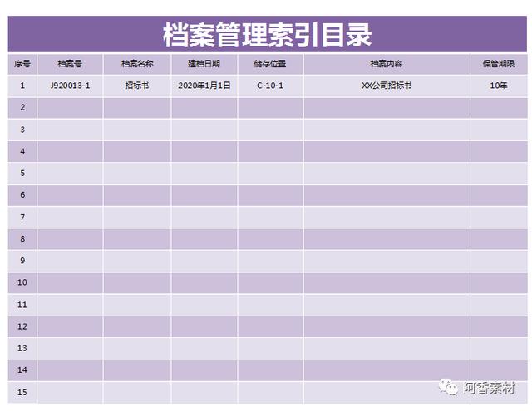Image resolution: width=532 pixels, height=411 pixels.
Task: Select the row number 8 cell
Action: click(x=22, y=239)
